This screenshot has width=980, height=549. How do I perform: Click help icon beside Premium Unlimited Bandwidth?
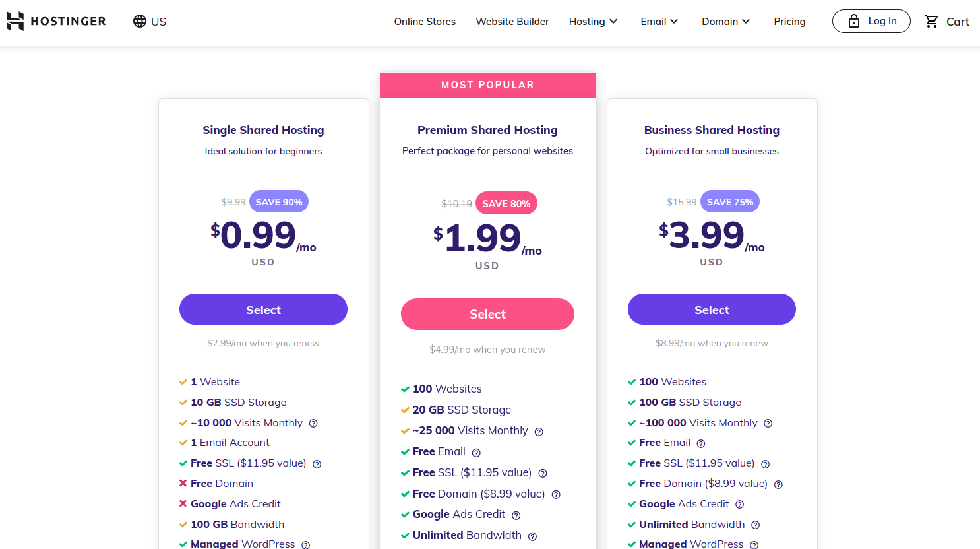tap(532, 536)
